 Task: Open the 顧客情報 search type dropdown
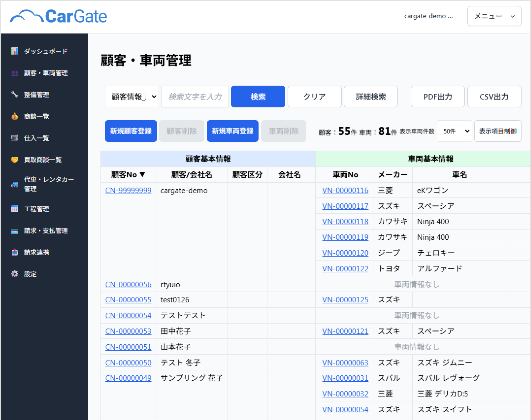[132, 97]
